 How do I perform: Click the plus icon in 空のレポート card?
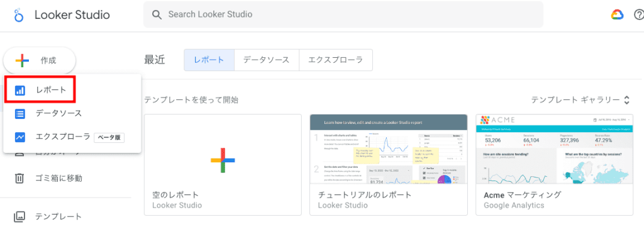223,160
